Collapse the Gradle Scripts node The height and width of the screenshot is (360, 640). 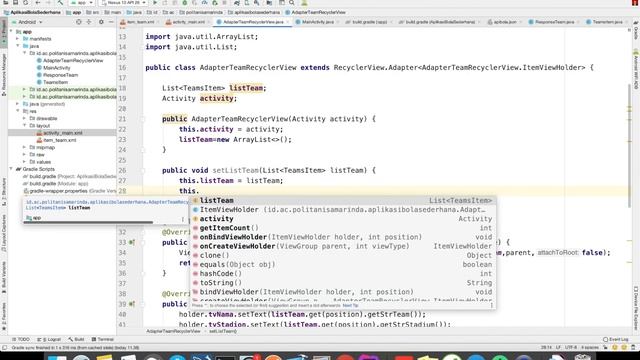click(11, 169)
